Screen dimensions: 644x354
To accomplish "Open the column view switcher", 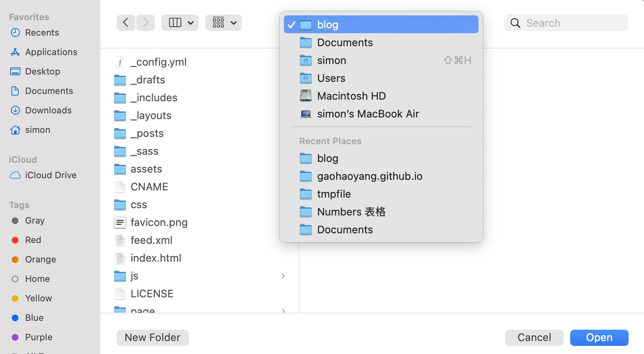I will (x=180, y=23).
